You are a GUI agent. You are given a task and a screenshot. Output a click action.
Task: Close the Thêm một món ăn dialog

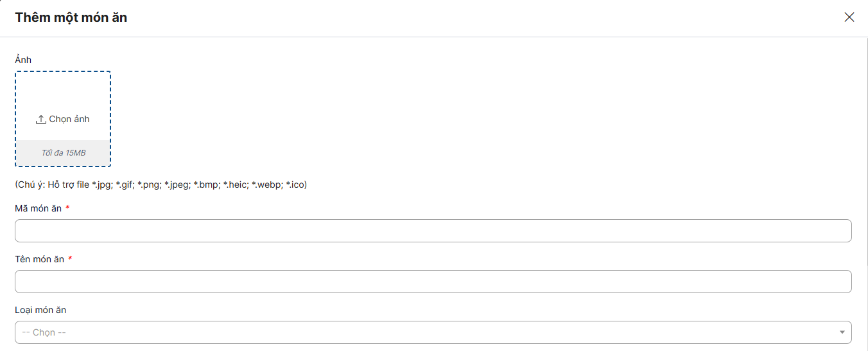coord(849,17)
